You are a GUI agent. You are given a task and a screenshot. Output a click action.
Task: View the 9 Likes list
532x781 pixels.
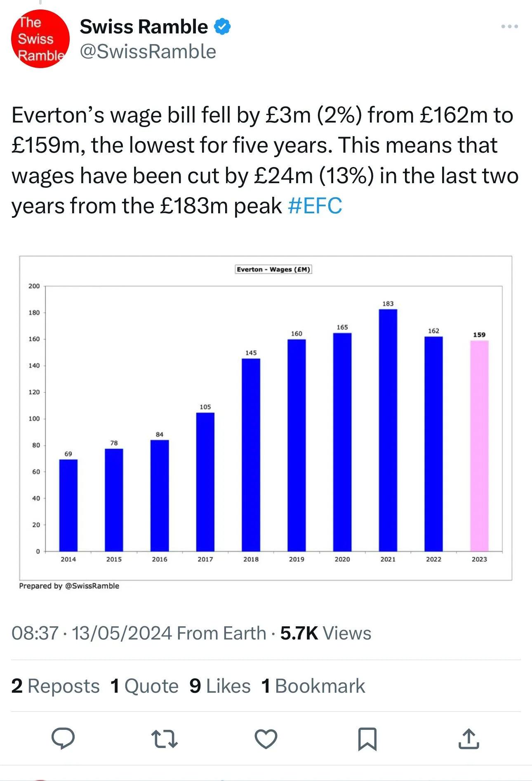tap(220, 686)
